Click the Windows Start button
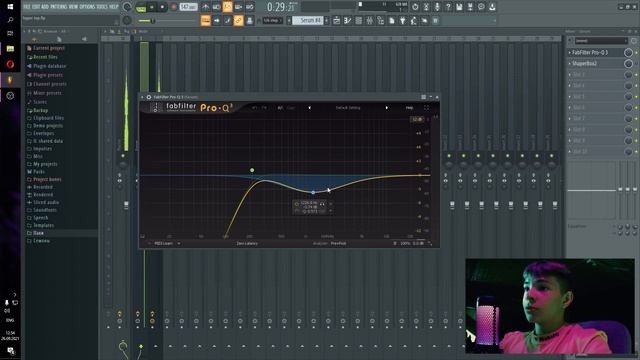Viewport: 640px width, 360px height. (10, 7)
